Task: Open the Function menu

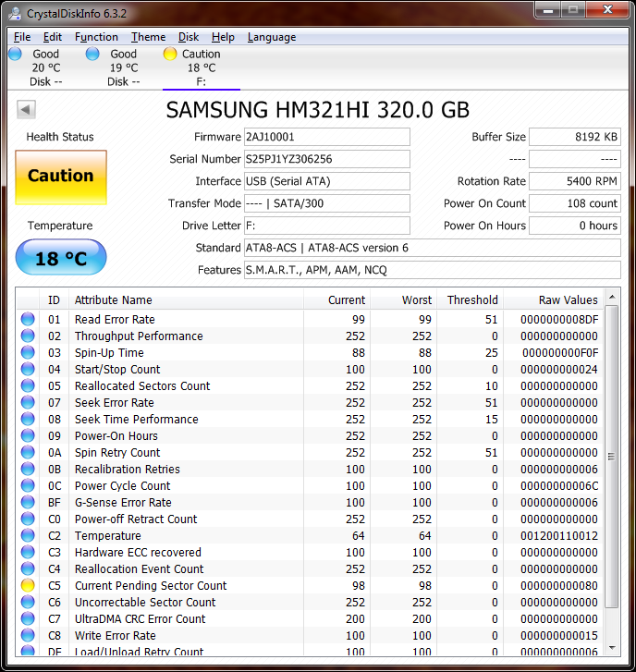Action: pos(96,37)
